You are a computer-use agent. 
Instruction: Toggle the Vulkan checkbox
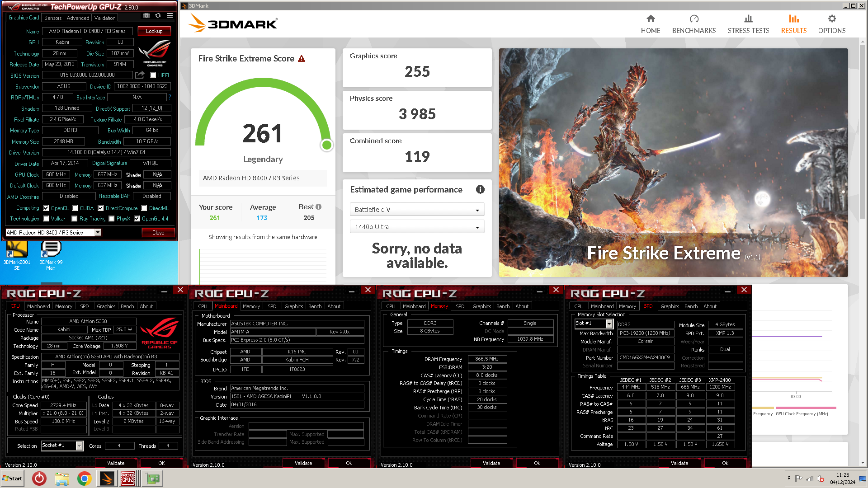pyautogui.click(x=46, y=219)
